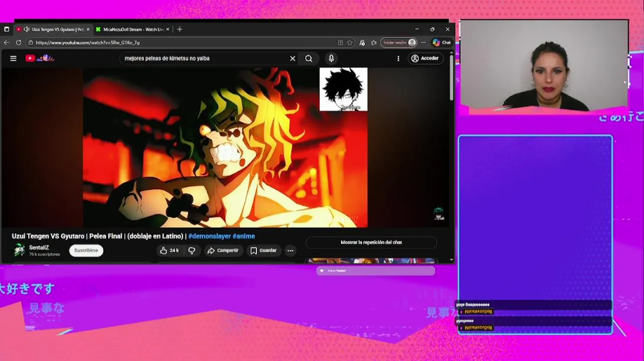Screen dimensions: 644x361
Task: Like the video with thumbs up
Action: [x=170, y=251]
